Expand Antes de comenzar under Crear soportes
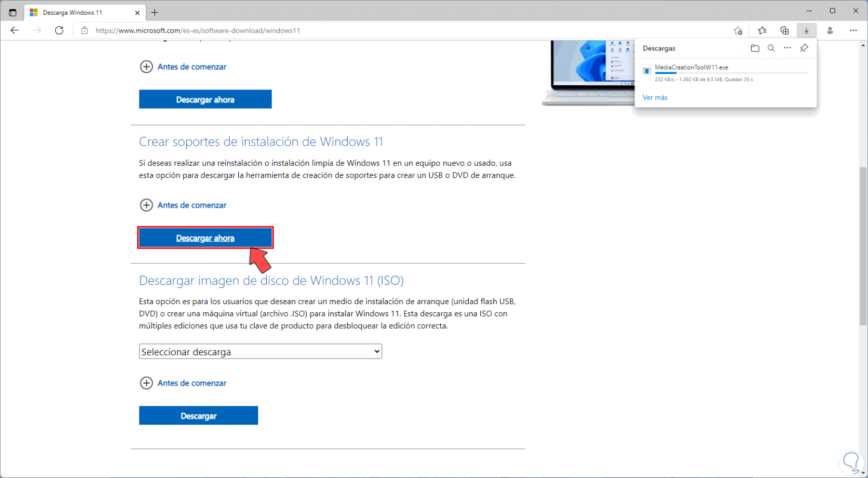Image resolution: width=868 pixels, height=478 pixels. 183,205
